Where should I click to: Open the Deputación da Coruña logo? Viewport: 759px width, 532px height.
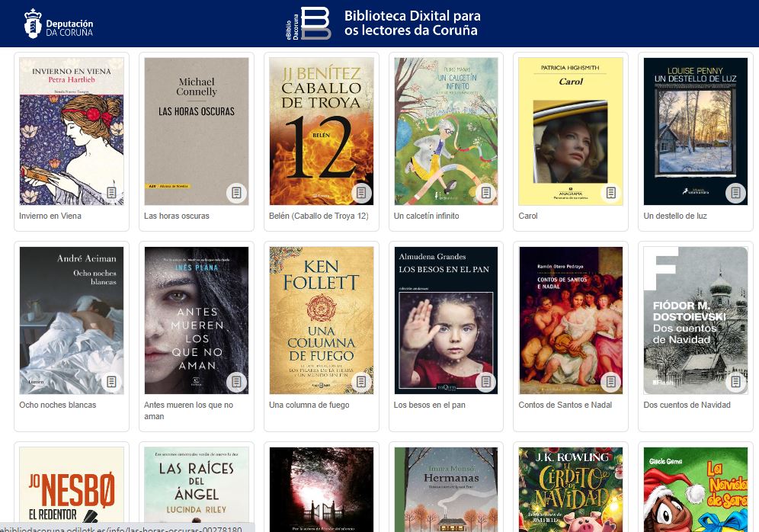59,23
